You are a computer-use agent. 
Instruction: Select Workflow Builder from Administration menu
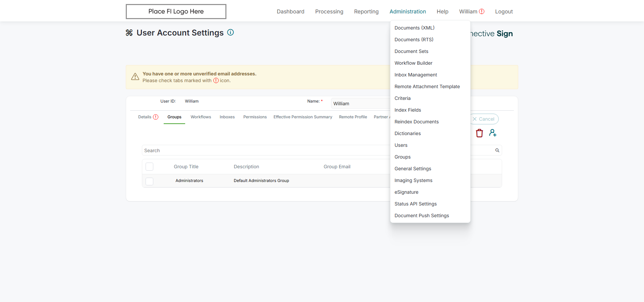(x=413, y=63)
